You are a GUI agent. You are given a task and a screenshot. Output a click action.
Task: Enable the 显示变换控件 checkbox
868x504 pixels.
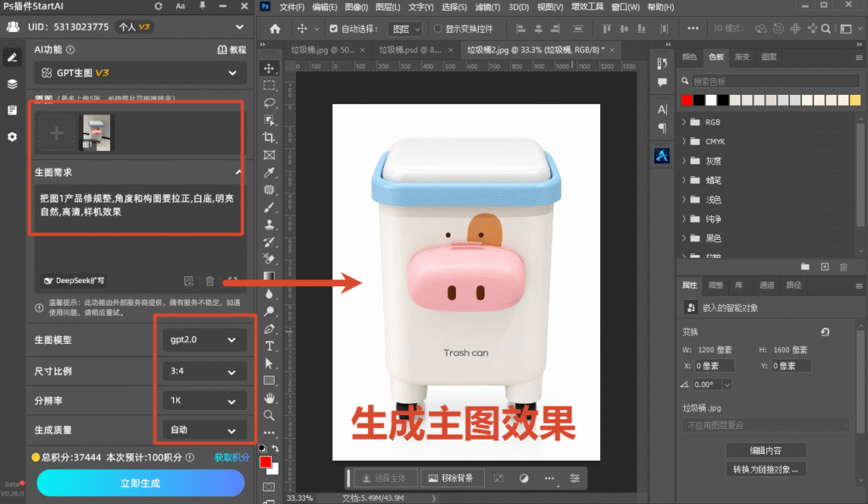[x=437, y=29]
